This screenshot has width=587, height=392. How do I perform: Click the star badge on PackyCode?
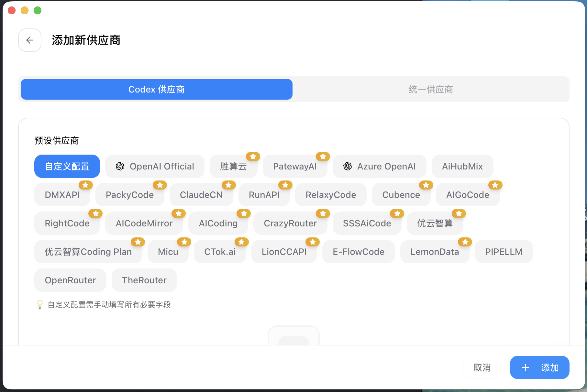(160, 185)
